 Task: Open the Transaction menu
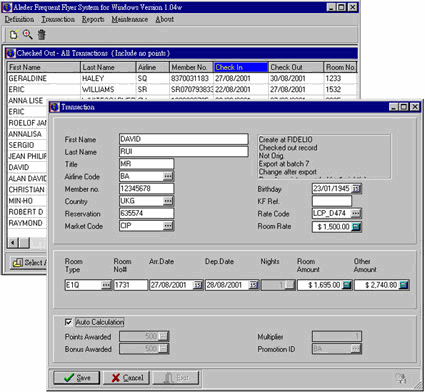tap(58, 19)
